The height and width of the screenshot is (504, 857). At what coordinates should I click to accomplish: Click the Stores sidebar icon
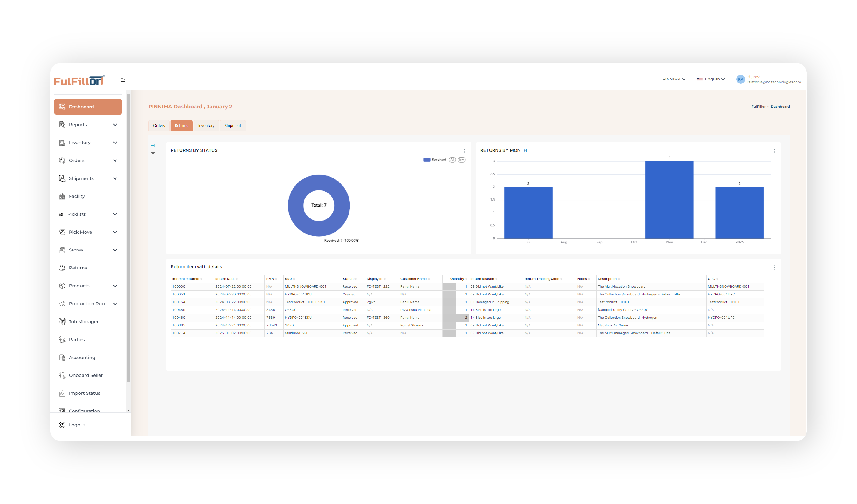click(62, 250)
